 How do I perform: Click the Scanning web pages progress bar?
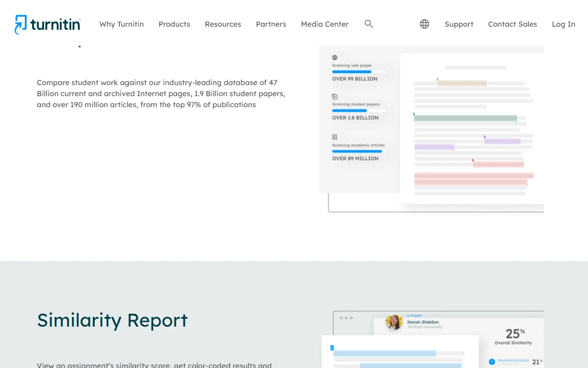pyautogui.click(x=359, y=72)
